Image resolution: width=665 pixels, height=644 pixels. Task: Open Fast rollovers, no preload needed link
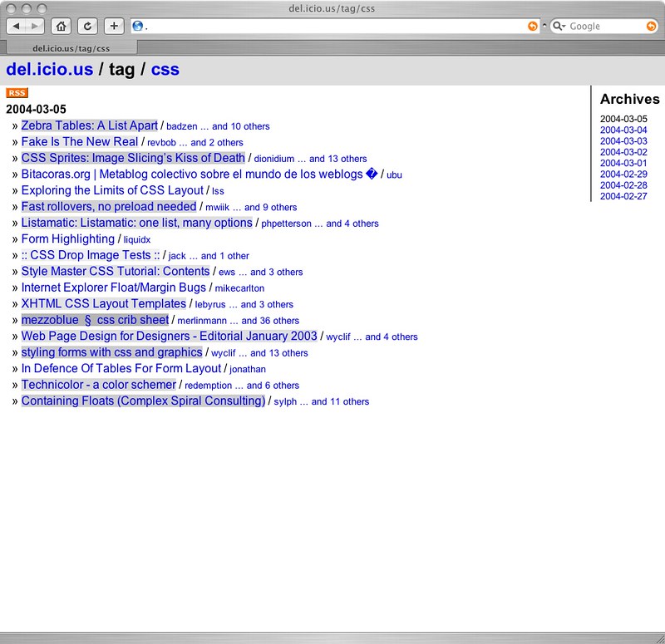click(x=109, y=206)
